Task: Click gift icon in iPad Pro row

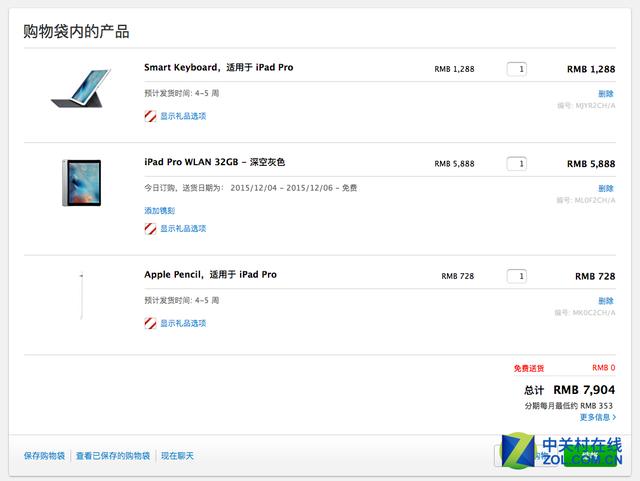Action: 150,229
